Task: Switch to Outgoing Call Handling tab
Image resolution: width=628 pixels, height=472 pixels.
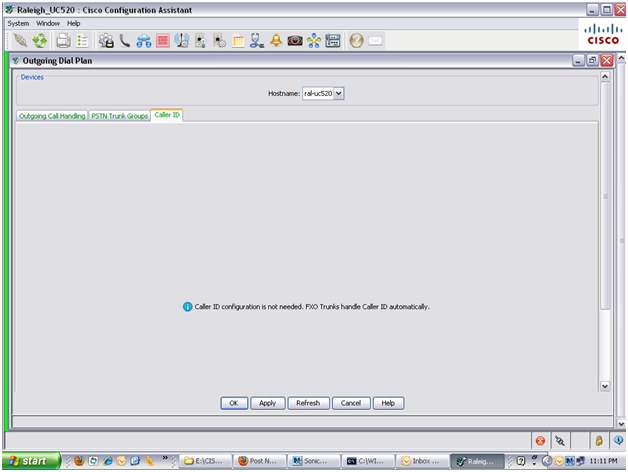Action: click(52, 116)
